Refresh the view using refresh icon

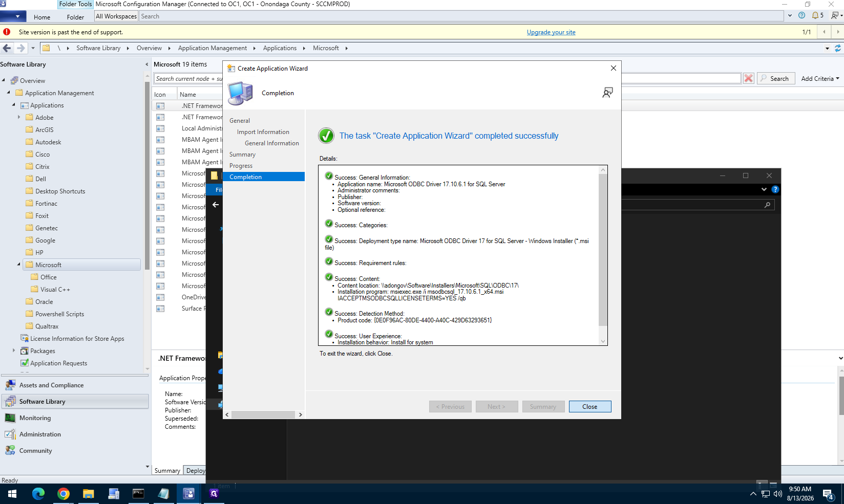(838, 48)
